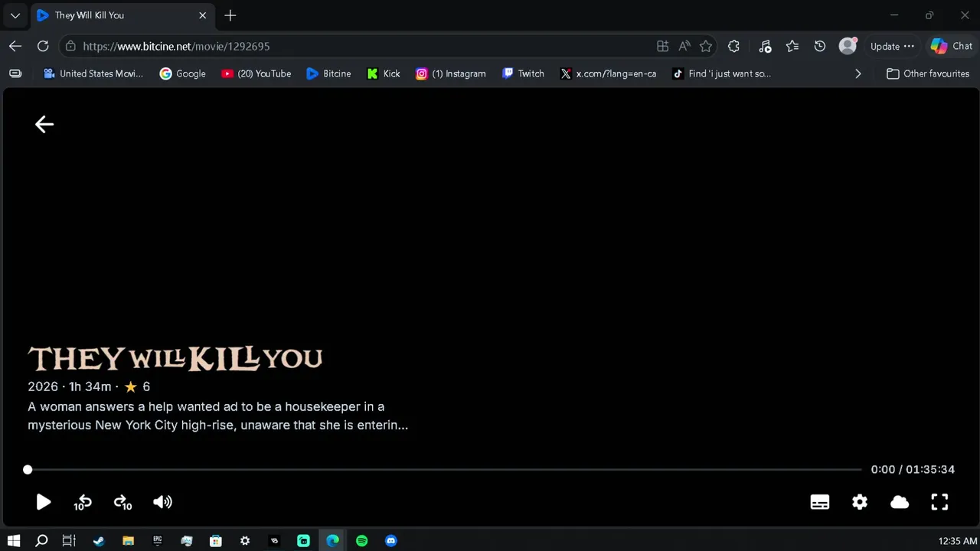Image resolution: width=980 pixels, height=551 pixels.
Task: Open Microsoft Store from taskbar
Action: click(x=216, y=540)
